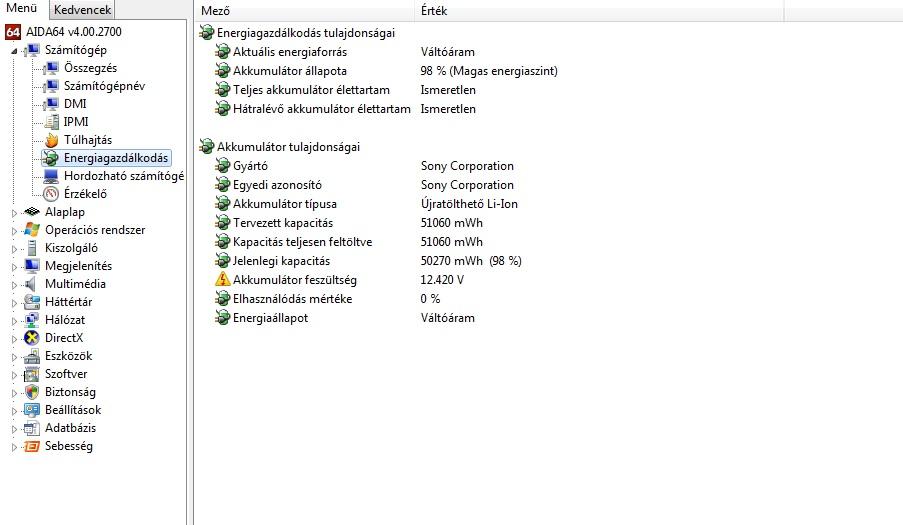
Task: Click the warning icon beside Akkumulátor feszültség
Action: 222,280
